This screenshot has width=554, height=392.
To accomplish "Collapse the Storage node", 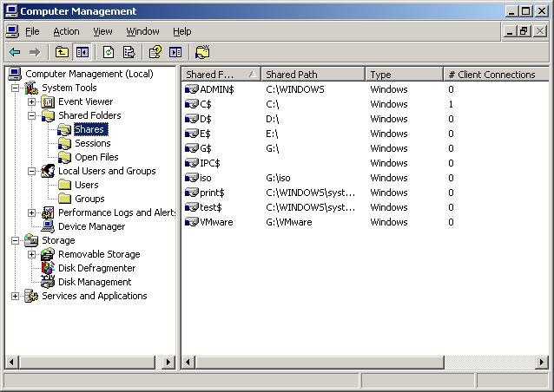I will click(x=15, y=240).
